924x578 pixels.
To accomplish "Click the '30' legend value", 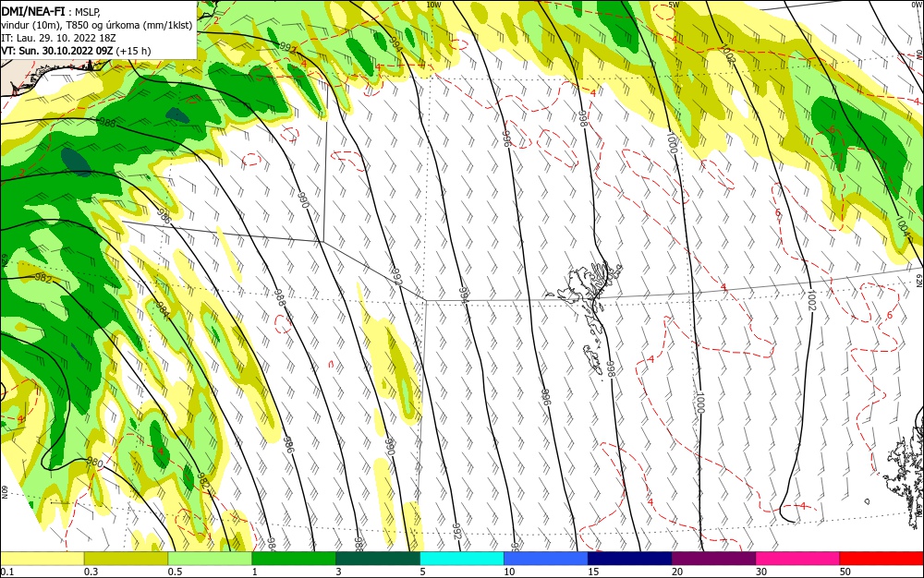I will coord(761,572).
